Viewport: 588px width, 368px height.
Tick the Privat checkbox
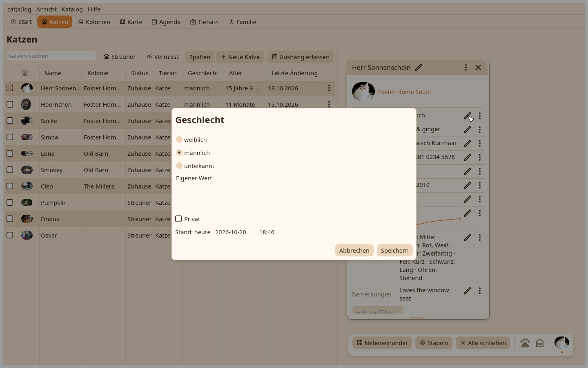[178, 219]
